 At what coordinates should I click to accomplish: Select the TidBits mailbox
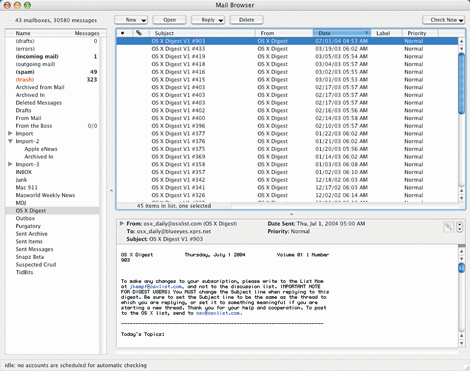[52, 272]
